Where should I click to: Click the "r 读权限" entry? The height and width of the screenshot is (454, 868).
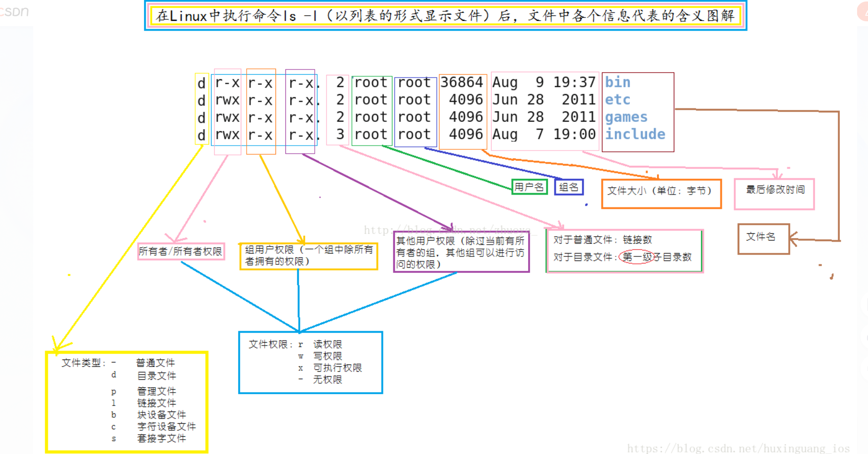[320, 344]
